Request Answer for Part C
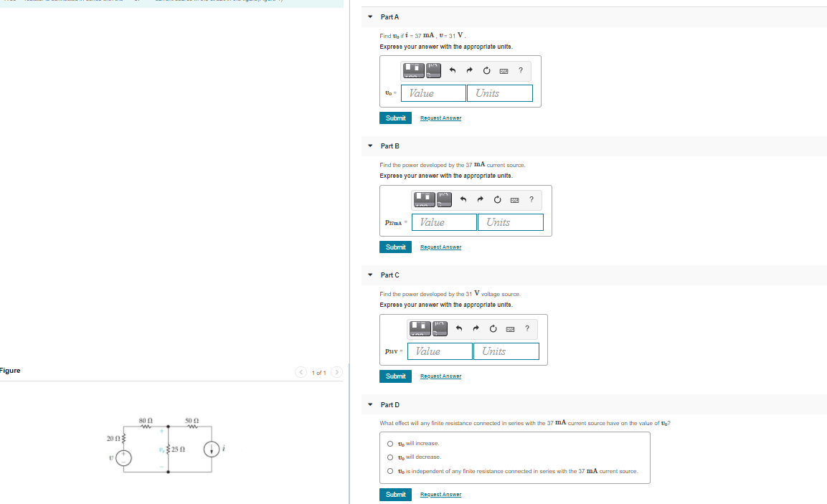Viewport: 827px width, 504px height. pyautogui.click(x=441, y=376)
